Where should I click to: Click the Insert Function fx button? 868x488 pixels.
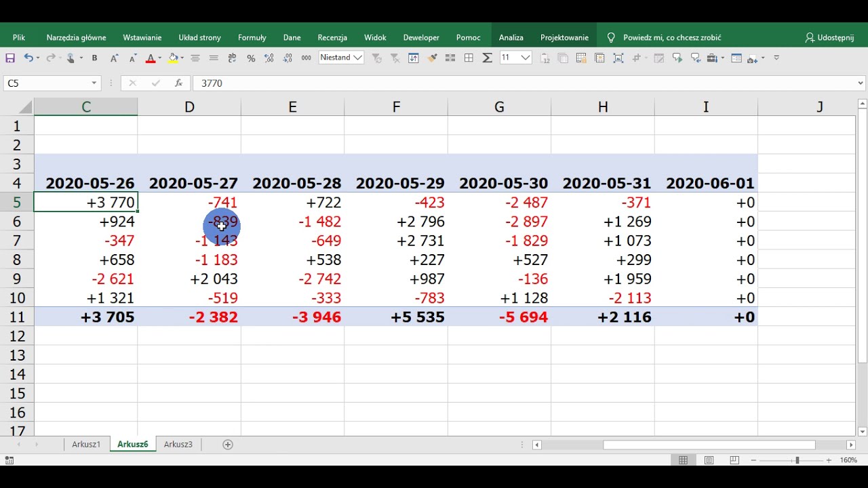pos(178,83)
